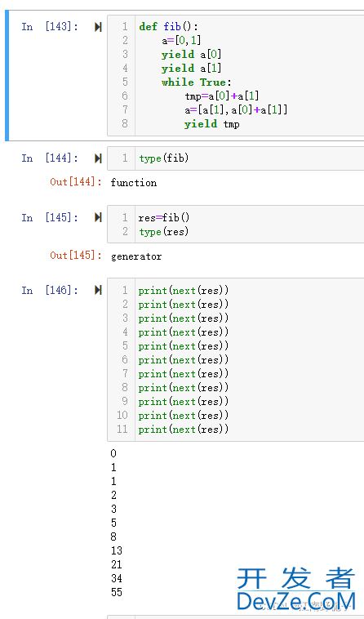Click the output value 8
The height and width of the screenshot is (619, 364).
pyautogui.click(x=113, y=537)
